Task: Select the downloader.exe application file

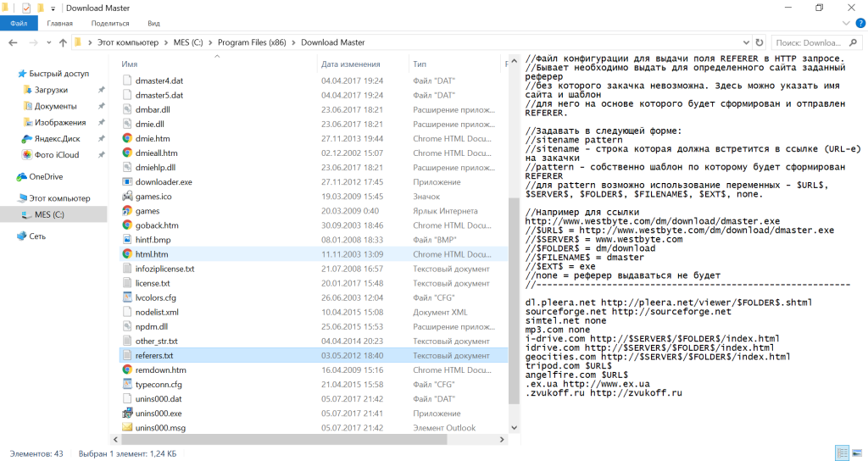Action: [164, 182]
